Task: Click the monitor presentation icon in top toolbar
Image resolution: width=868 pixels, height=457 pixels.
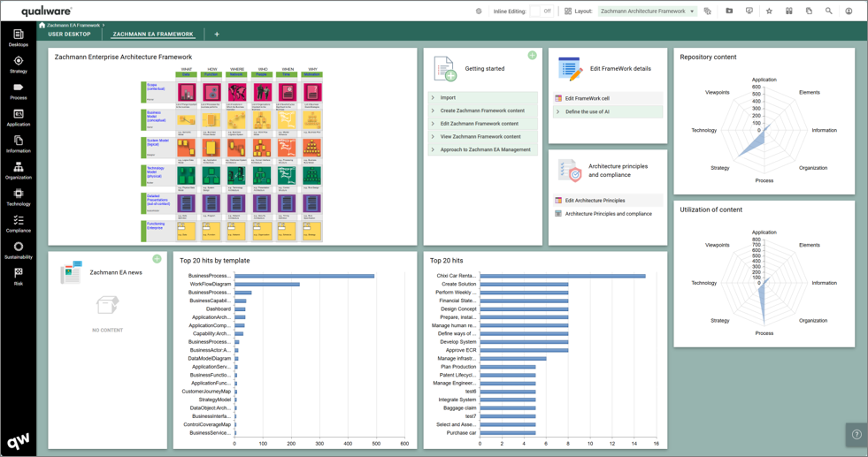Action: click(x=749, y=11)
